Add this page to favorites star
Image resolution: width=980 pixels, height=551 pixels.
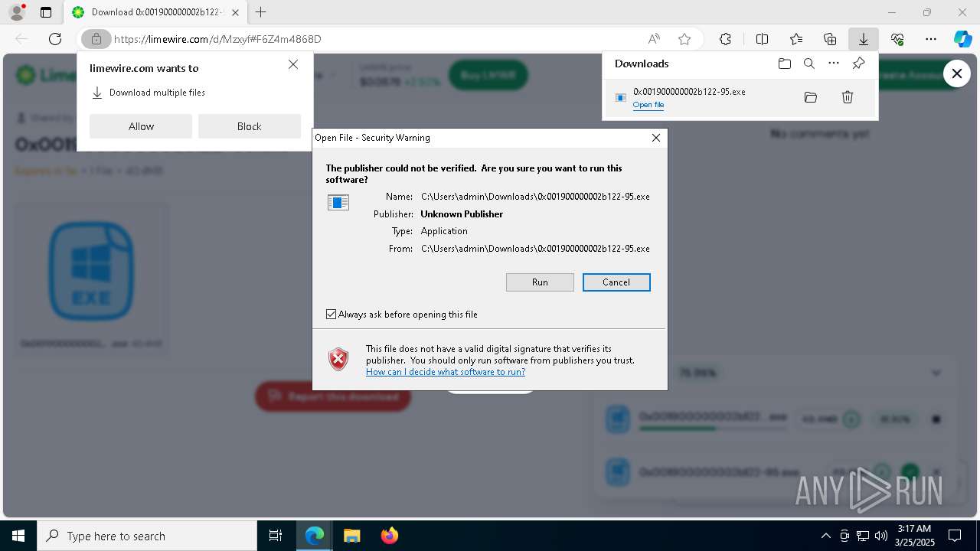tap(684, 39)
